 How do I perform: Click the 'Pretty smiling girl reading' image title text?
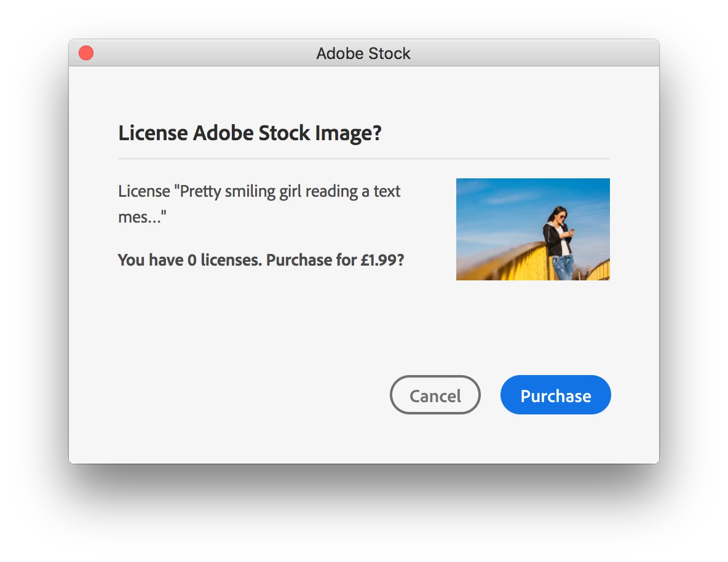(259, 204)
